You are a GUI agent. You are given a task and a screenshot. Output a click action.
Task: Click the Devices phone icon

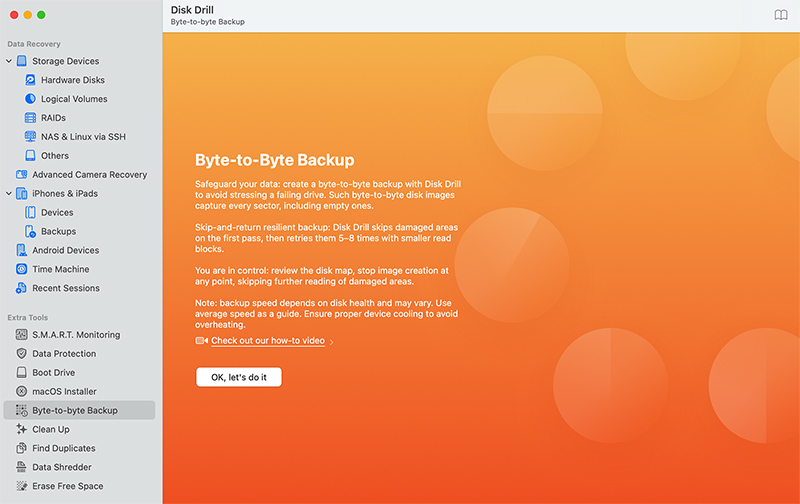click(x=31, y=212)
